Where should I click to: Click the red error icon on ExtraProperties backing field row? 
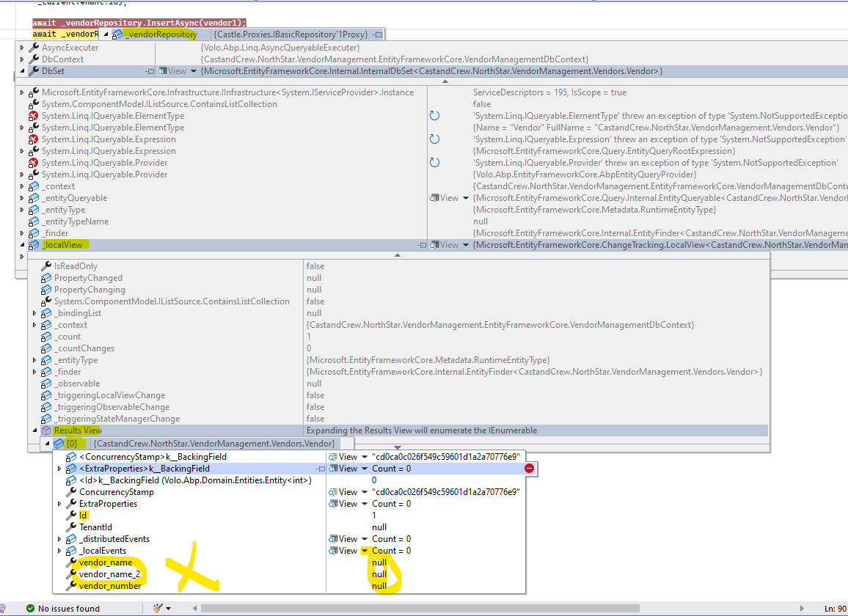coord(529,469)
